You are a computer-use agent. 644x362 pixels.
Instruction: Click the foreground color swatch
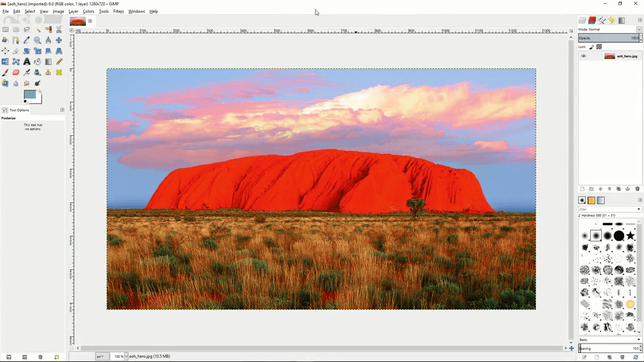coord(30,95)
